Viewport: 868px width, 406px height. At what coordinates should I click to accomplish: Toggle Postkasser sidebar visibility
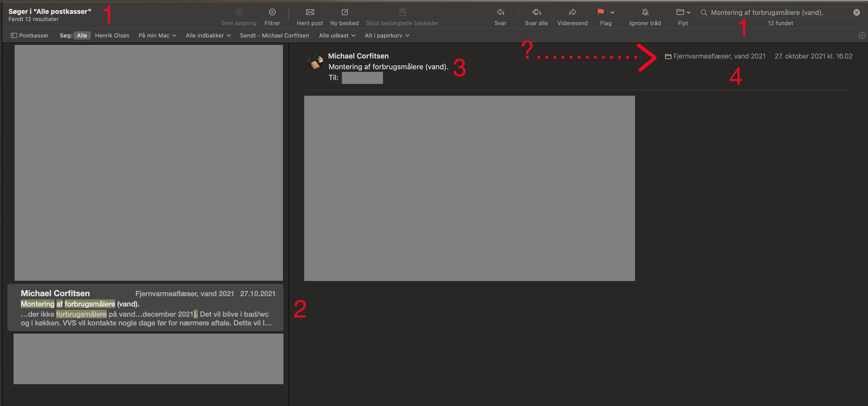click(x=30, y=35)
